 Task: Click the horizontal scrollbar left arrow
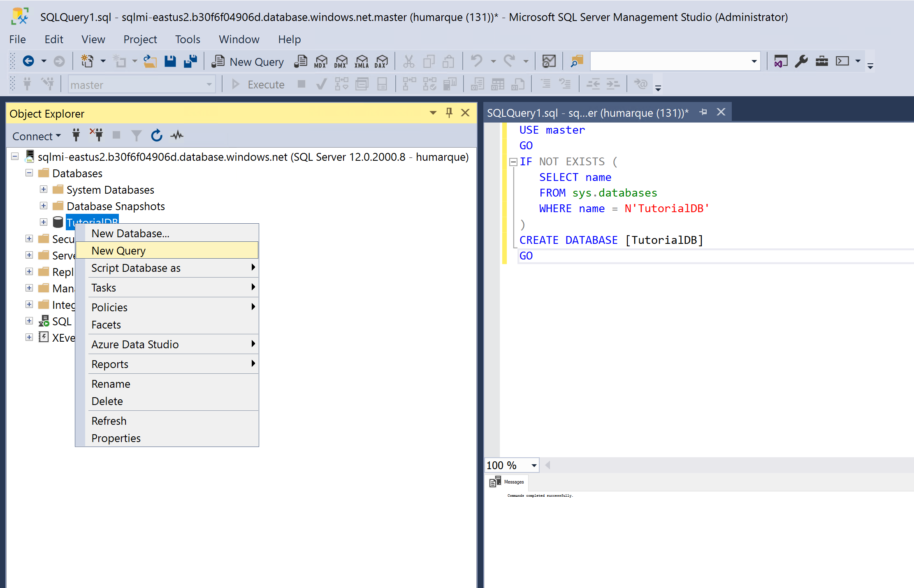(547, 465)
